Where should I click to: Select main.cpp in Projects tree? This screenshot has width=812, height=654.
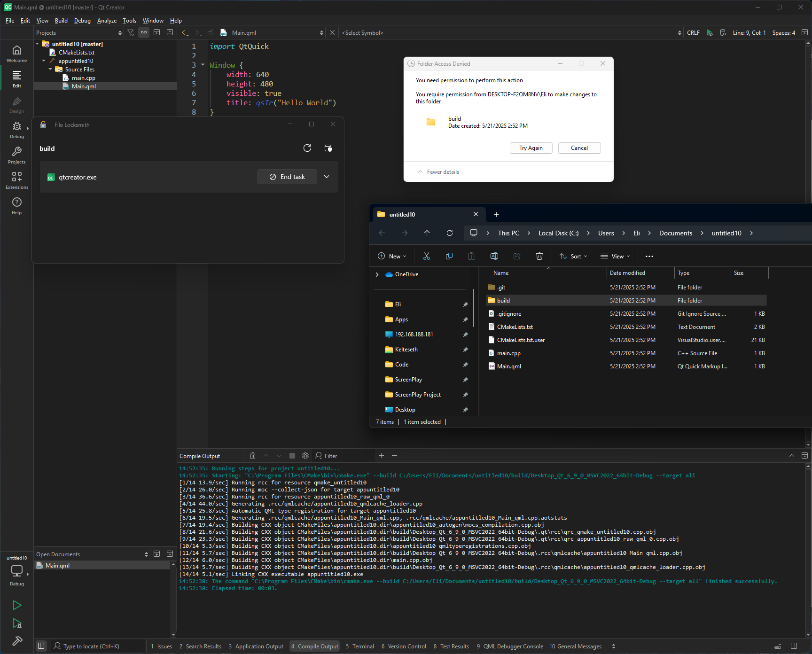pyautogui.click(x=84, y=78)
